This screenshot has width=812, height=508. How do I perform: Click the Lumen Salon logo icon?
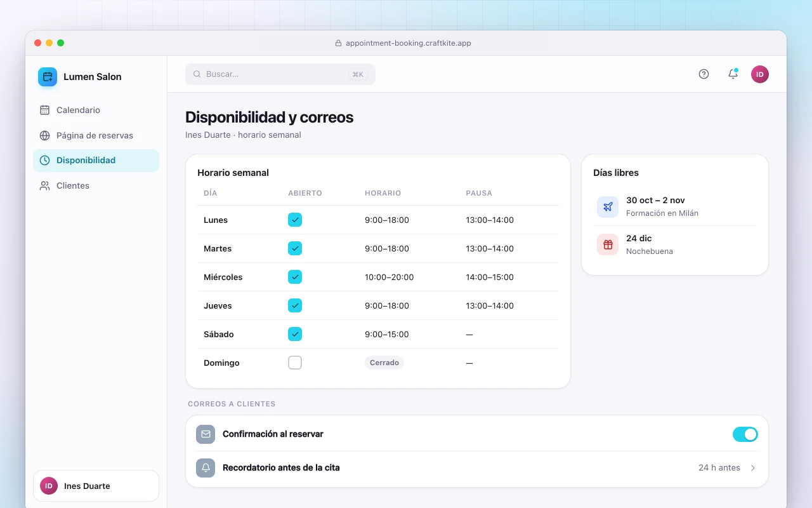click(48, 77)
